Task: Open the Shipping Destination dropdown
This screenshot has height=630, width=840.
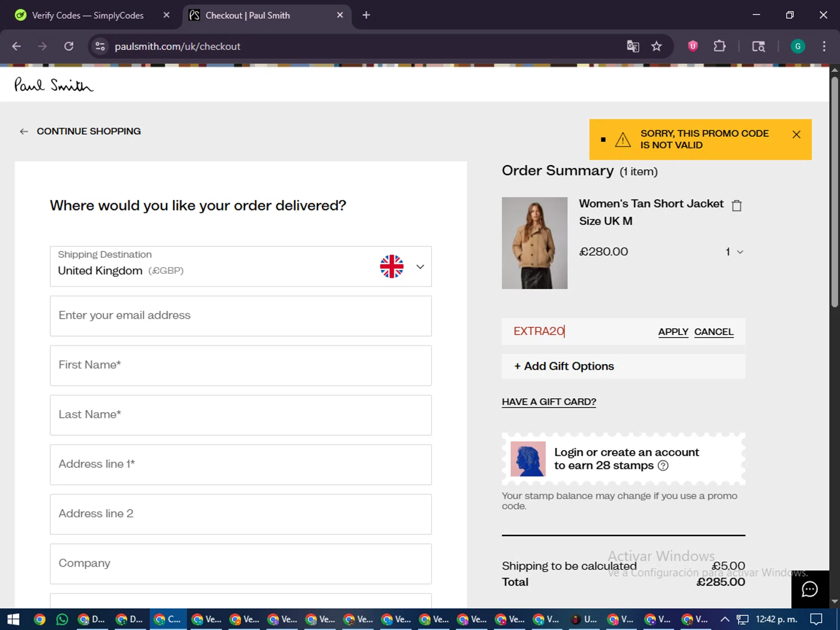Action: [241, 267]
